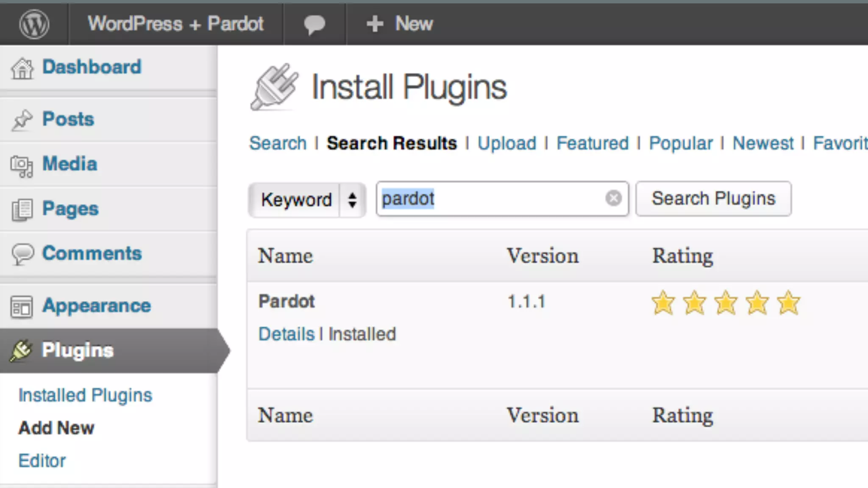Click the Posts pushpin icon
The image size is (868, 488).
tap(22, 120)
